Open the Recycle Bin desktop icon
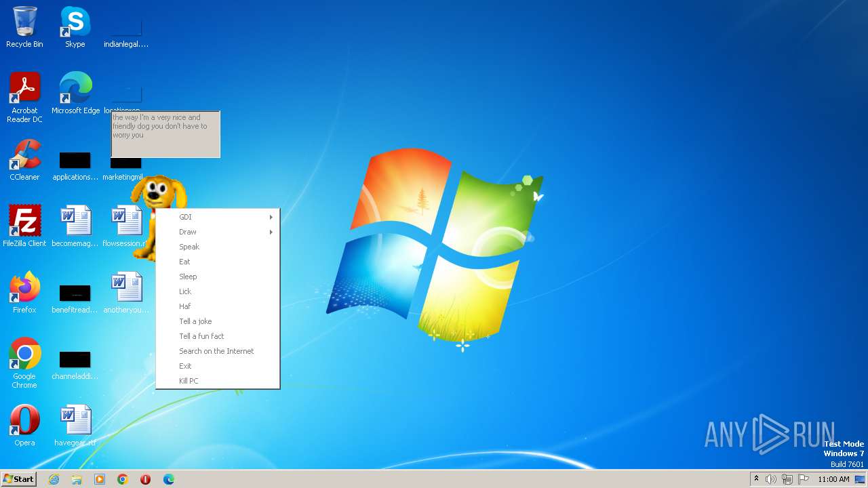Screen dimensions: 868x488 pos(24,27)
